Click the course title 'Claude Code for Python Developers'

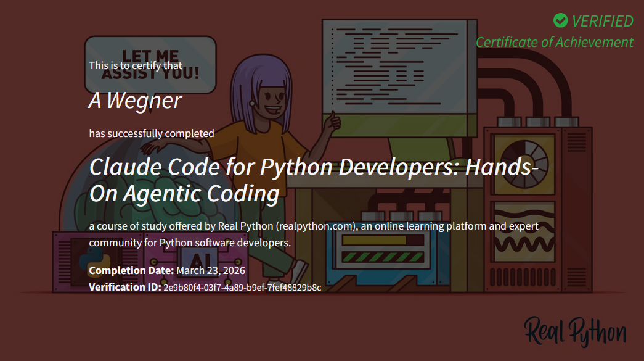[247, 165]
